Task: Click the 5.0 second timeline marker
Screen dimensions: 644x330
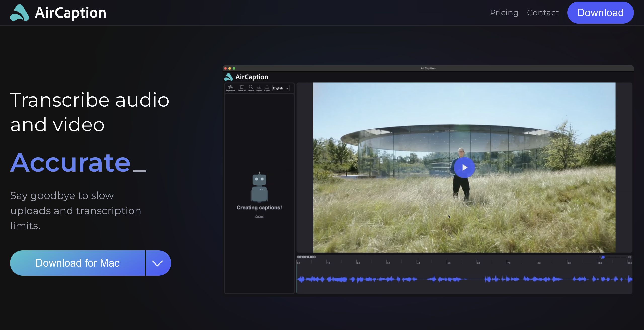Action: [448, 262]
